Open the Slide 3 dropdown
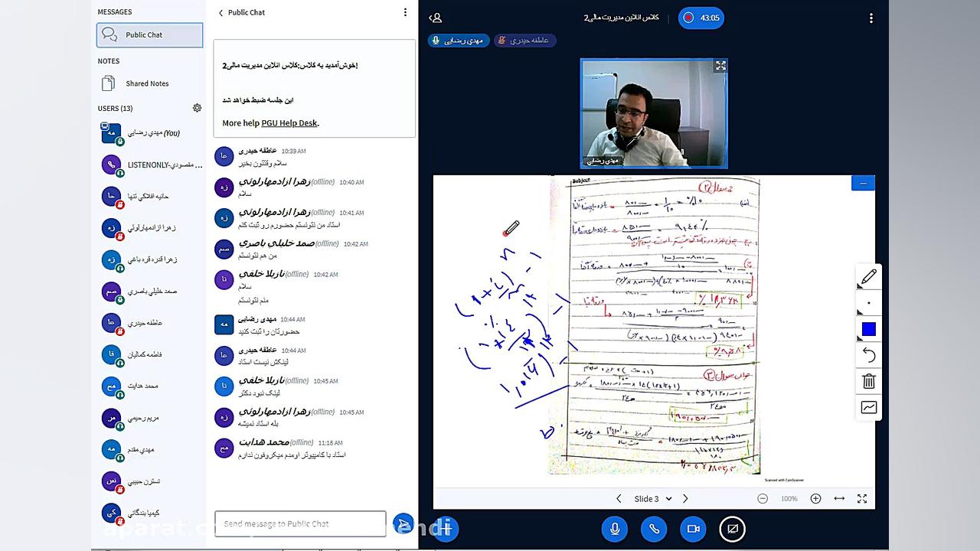 point(652,499)
